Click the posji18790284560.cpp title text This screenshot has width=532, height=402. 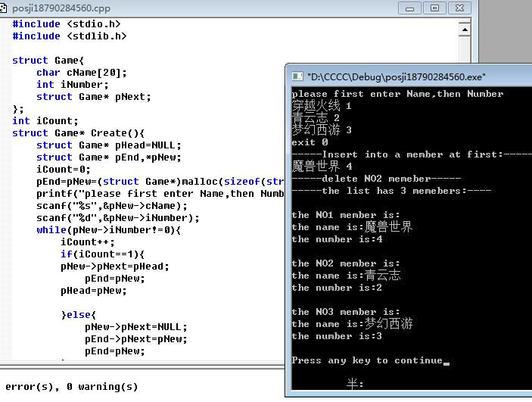pyautogui.click(x=61, y=8)
